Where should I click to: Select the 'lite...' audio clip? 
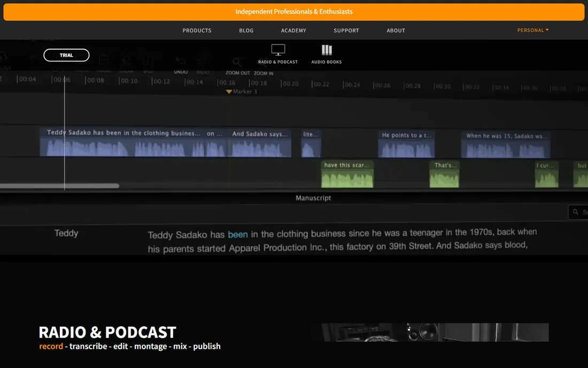311,143
